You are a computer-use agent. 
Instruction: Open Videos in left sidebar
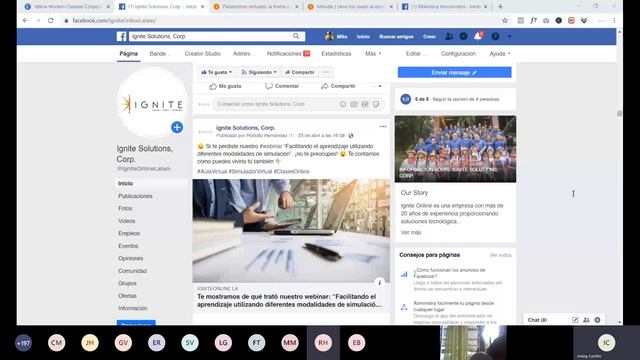[127, 221]
